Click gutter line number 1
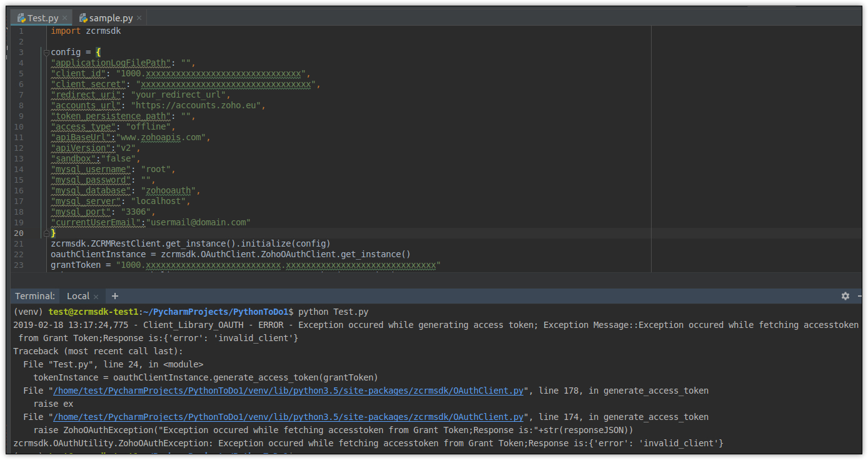 coord(21,31)
